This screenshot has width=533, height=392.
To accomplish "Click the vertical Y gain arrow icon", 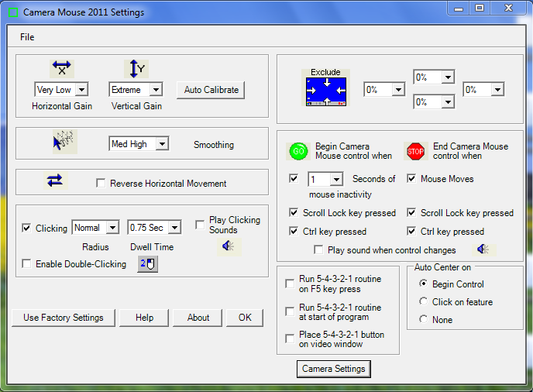I will [136, 68].
